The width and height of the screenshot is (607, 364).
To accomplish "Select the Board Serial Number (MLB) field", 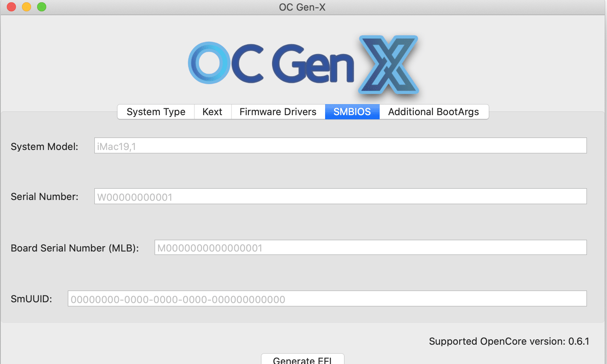I will pyautogui.click(x=371, y=247).
